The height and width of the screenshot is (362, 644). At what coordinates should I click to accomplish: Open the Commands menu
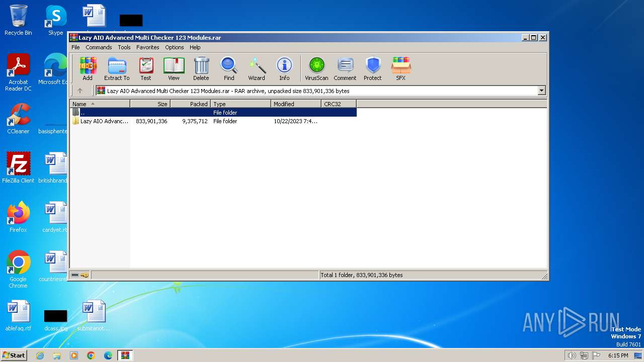tap(99, 47)
